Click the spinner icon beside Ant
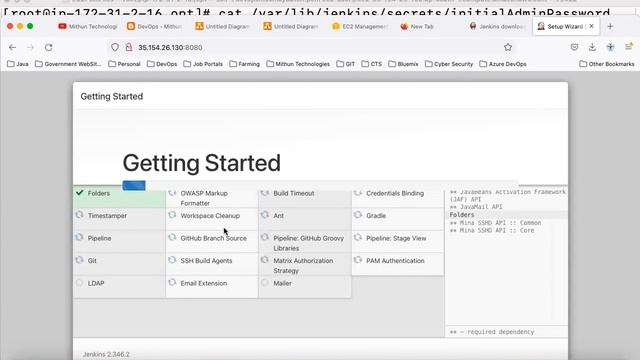The height and width of the screenshot is (360, 640). point(265,215)
